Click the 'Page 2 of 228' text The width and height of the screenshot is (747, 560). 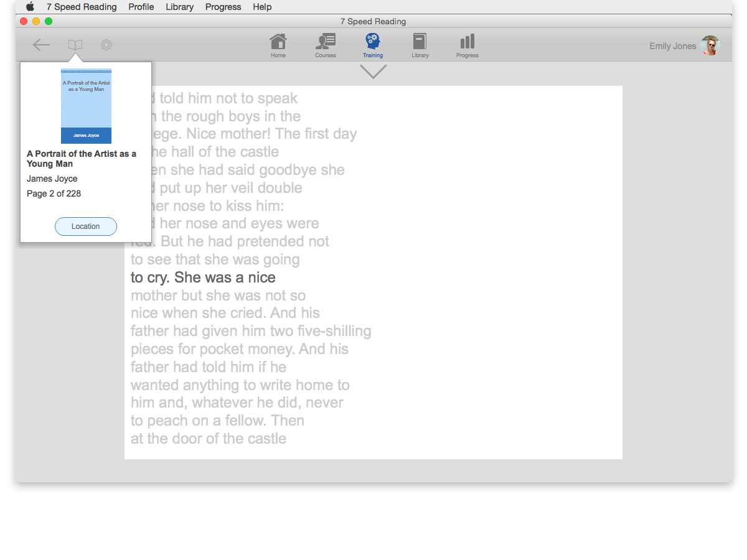[x=54, y=194]
